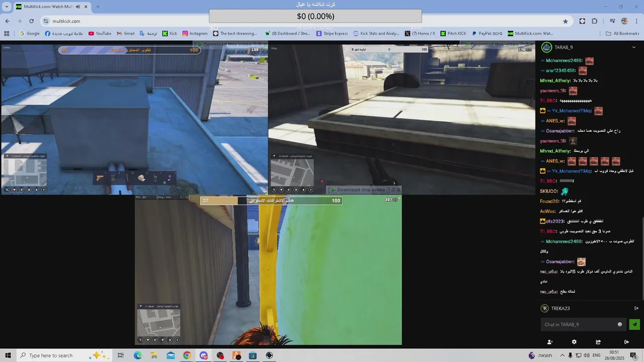Click username dfs2023 in chat
Screen dimensions: 644x362
(554, 221)
